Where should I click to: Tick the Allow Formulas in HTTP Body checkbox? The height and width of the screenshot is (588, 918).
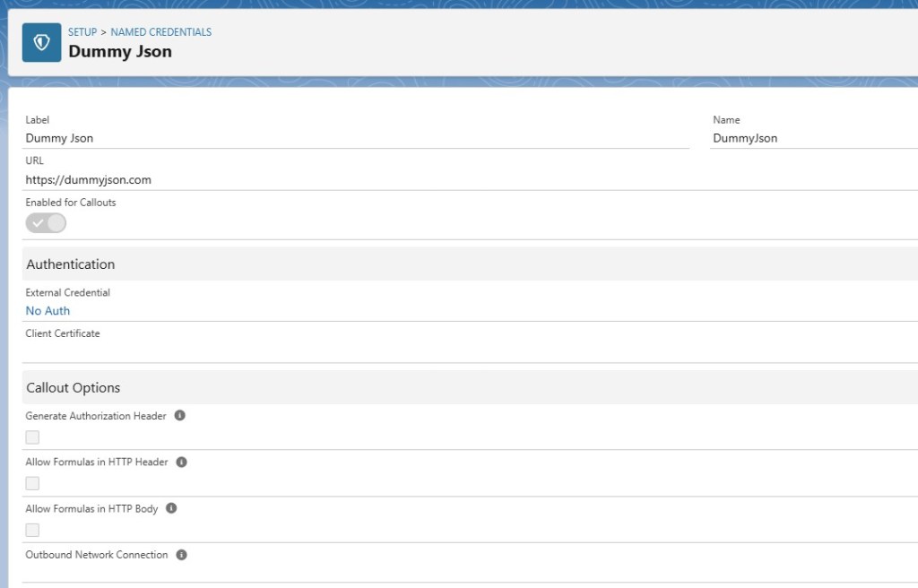(x=32, y=530)
